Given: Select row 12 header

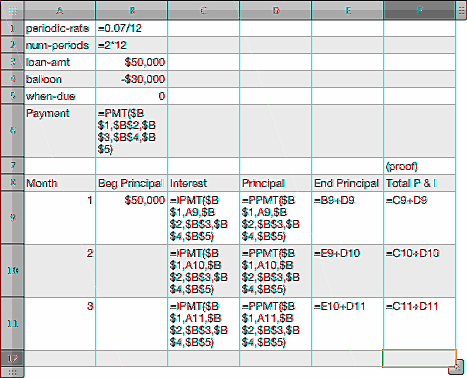Looking at the screenshot, I should (12, 359).
